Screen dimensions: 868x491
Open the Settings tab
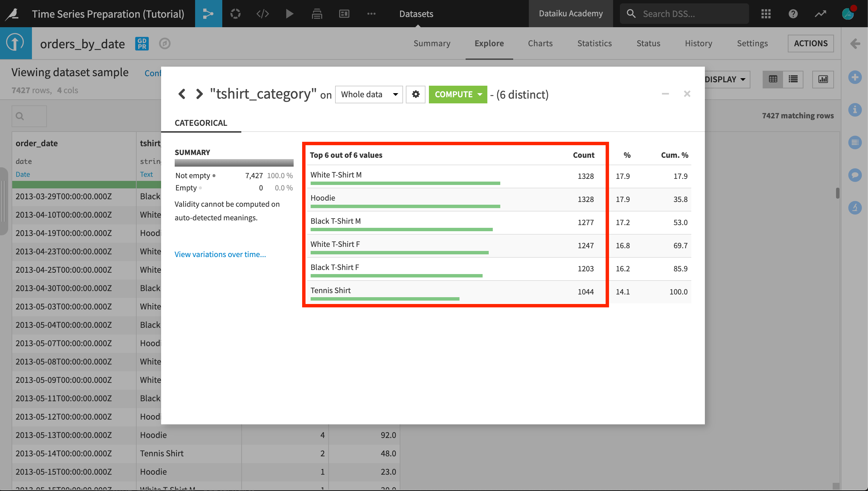[752, 43]
